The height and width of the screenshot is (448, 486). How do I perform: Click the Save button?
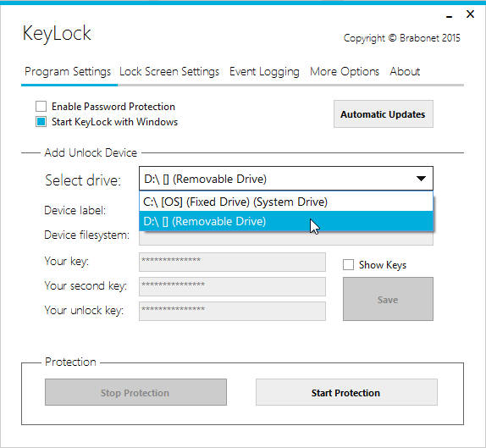(x=388, y=299)
